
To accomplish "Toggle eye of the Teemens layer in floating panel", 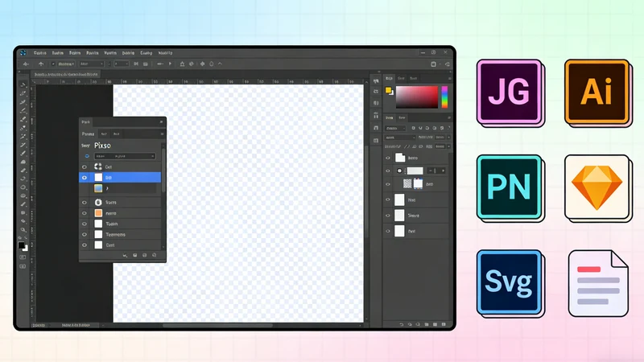I will (85, 234).
